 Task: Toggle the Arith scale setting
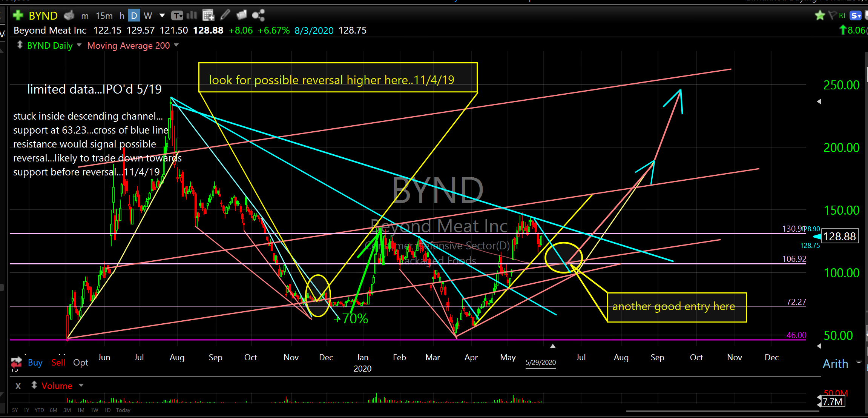[835, 364]
